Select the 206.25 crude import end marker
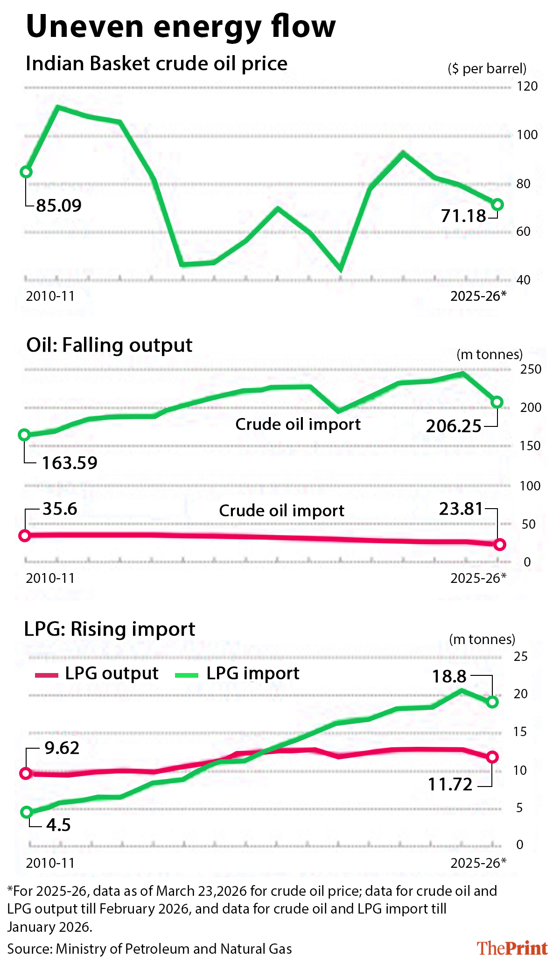The height and width of the screenshot is (964, 560). tap(497, 402)
